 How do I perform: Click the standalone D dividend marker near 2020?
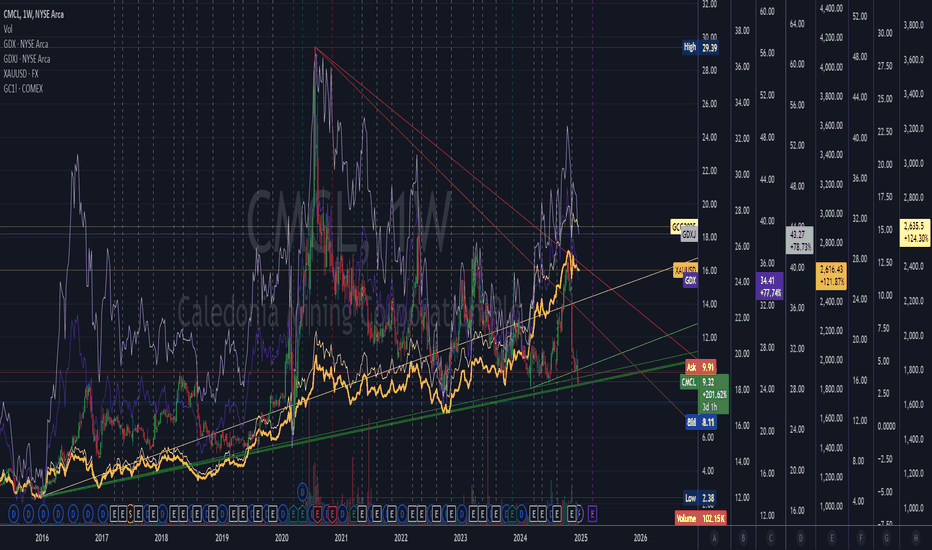(303, 492)
